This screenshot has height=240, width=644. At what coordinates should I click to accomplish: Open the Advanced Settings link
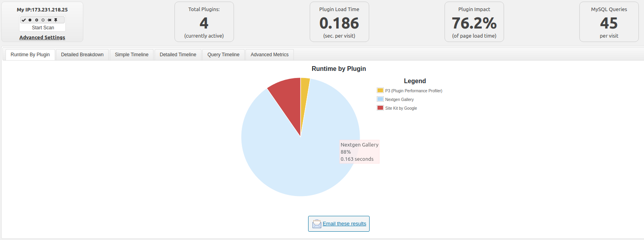click(x=42, y=38)
